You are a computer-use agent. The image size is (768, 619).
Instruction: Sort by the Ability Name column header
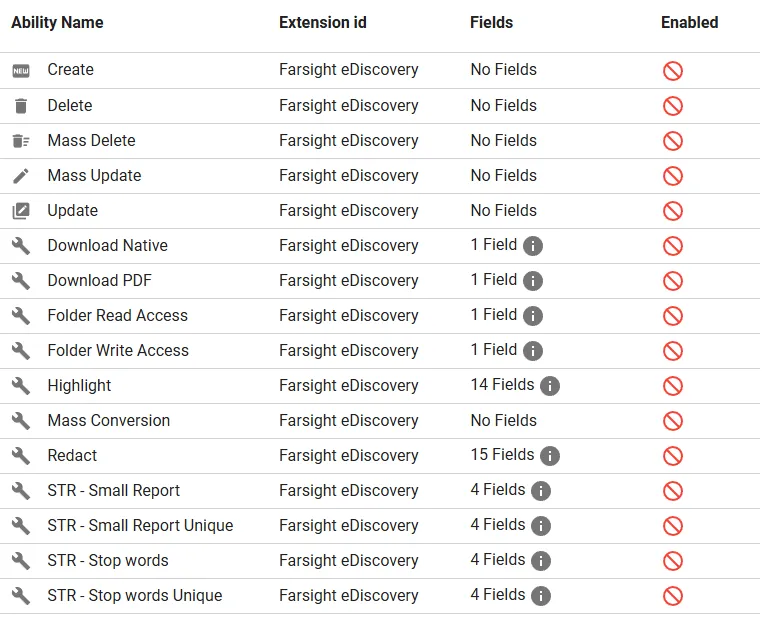57,22
